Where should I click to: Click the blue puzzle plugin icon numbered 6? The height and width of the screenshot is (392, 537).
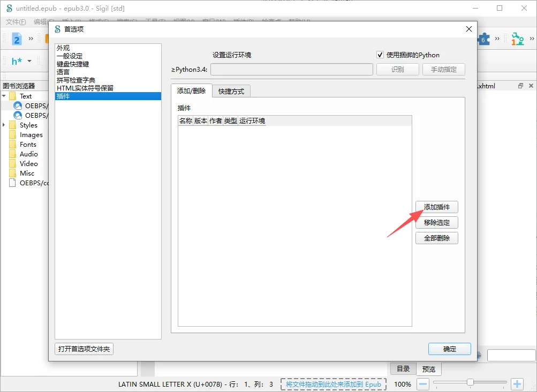pyautogui.click(x=483, y=39)
